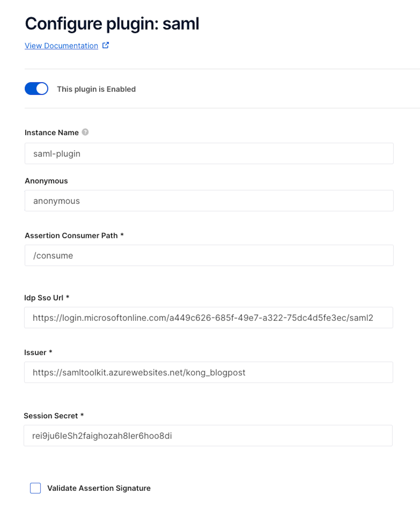Click the Idp Sso Url label

[44, 298]
